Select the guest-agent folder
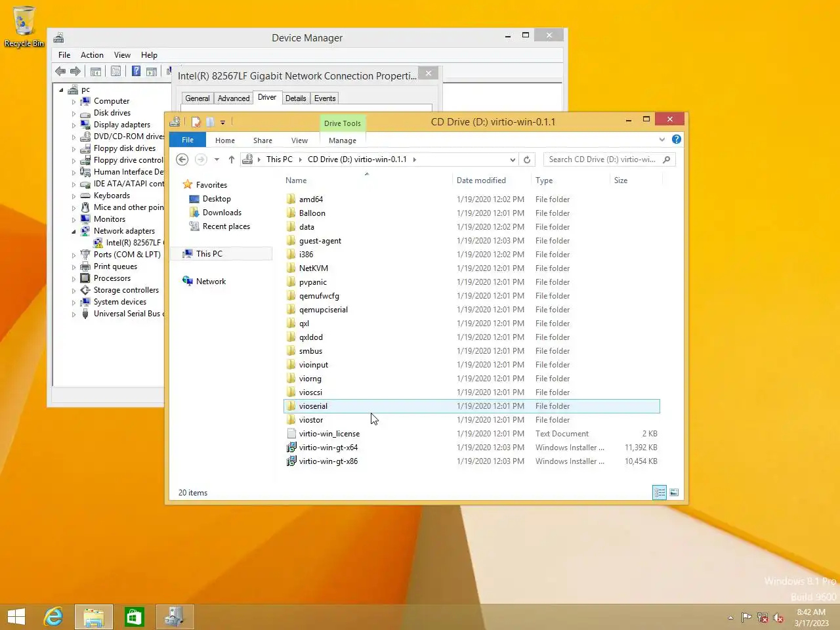The height and width of the screenshot is (630, 840). pos(320,241)
